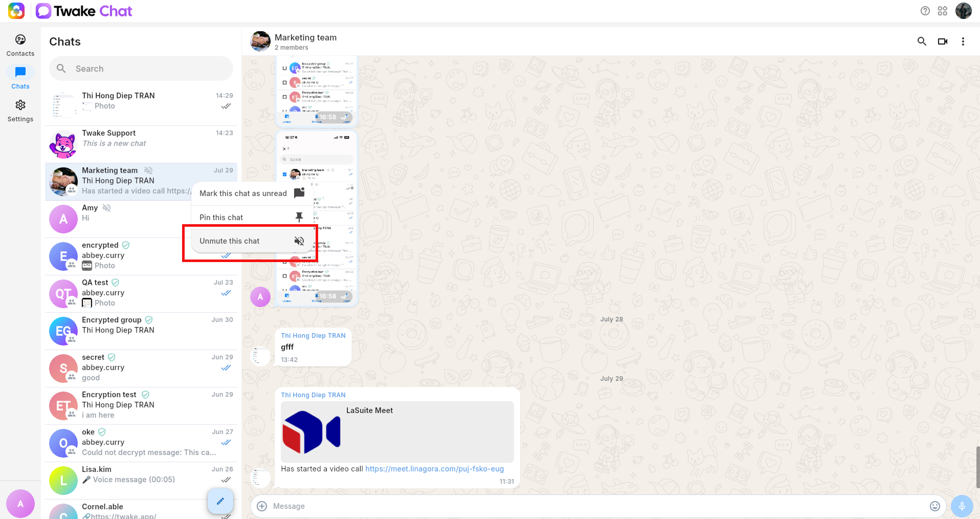Open the Marketing team group avatar in header
Screen dimensions: 980x519
260,41
